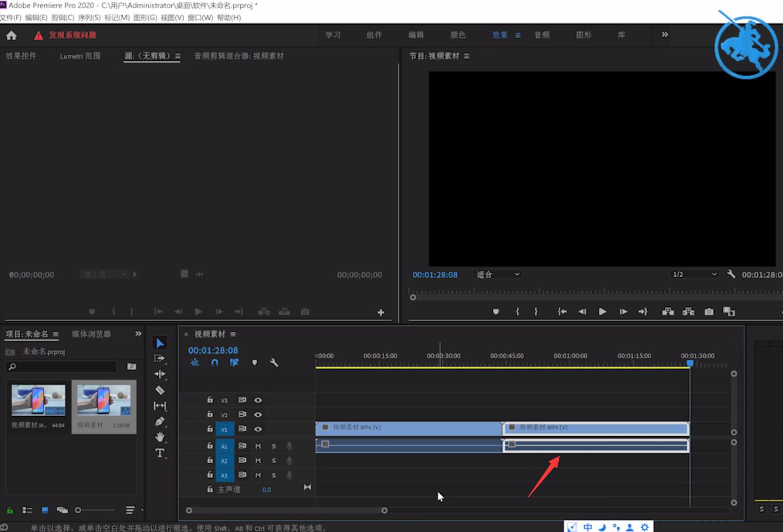
Task: Toggle V2 track output eye
Action: pyautogui.click(x=258, y=414)
